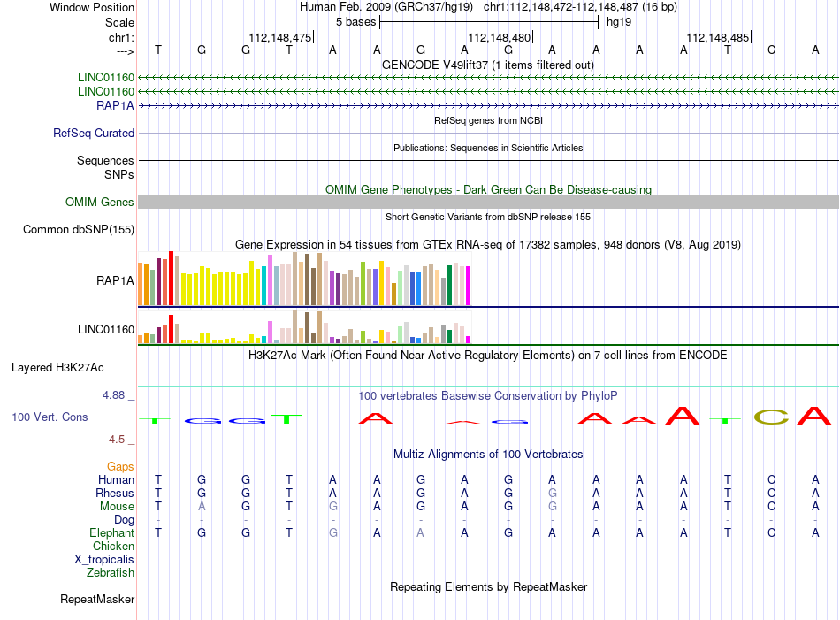840x620 pixels.
Task: Select the OMIM Genes track label
Action: coord(99,202)
